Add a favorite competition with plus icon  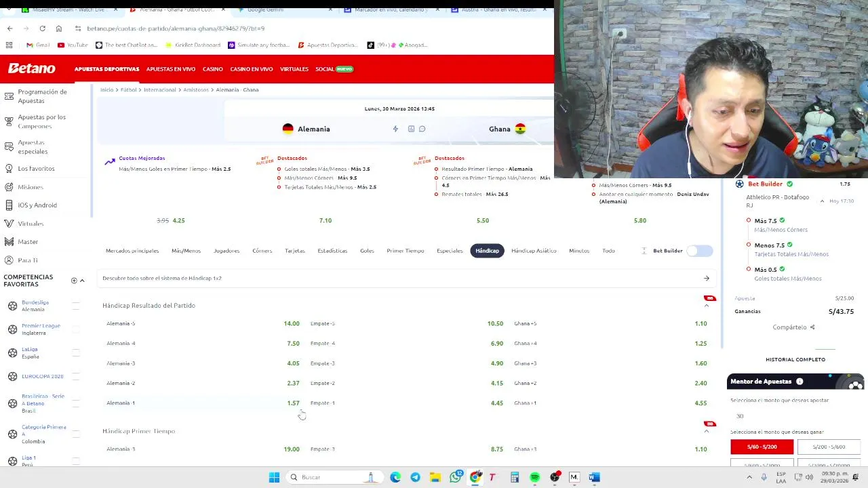[74, 281]
